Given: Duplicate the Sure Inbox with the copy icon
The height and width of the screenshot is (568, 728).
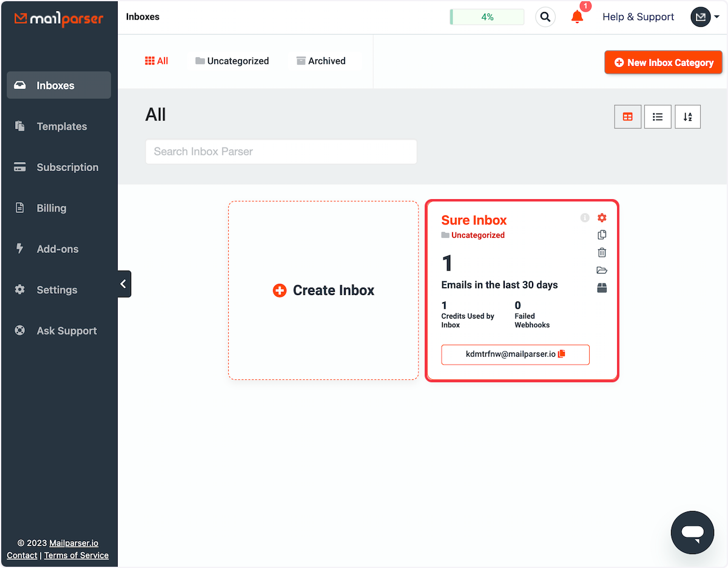Looking at the screenshot, I should coord(602,235).
